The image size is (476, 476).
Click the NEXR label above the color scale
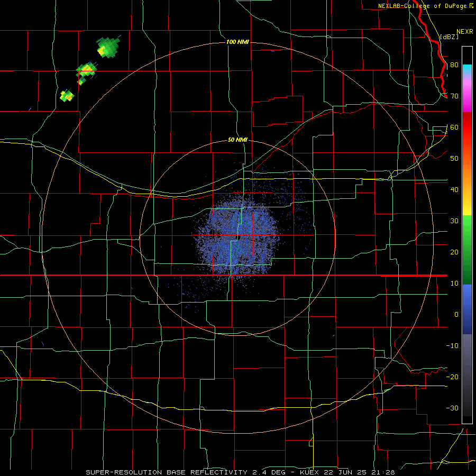(x=464, y=32)
